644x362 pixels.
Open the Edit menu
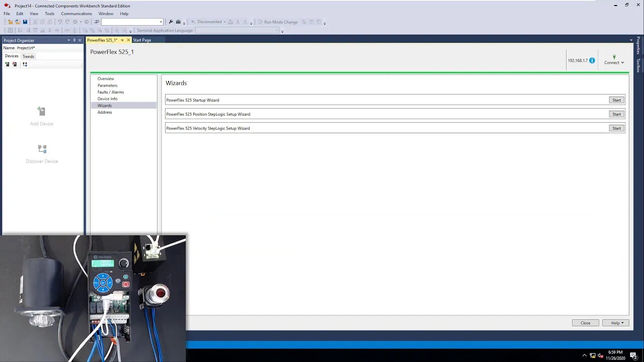20,14
